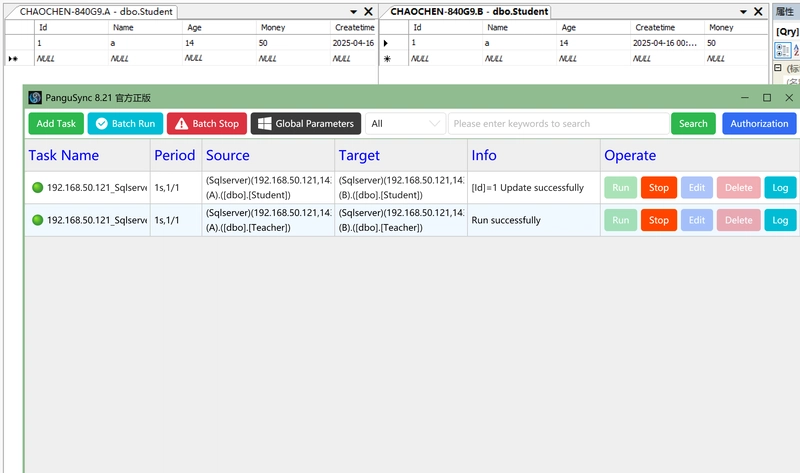Stop the Student sync task
Image resolution: width=800 pixels, height=473 pixels.
point(659,187)
